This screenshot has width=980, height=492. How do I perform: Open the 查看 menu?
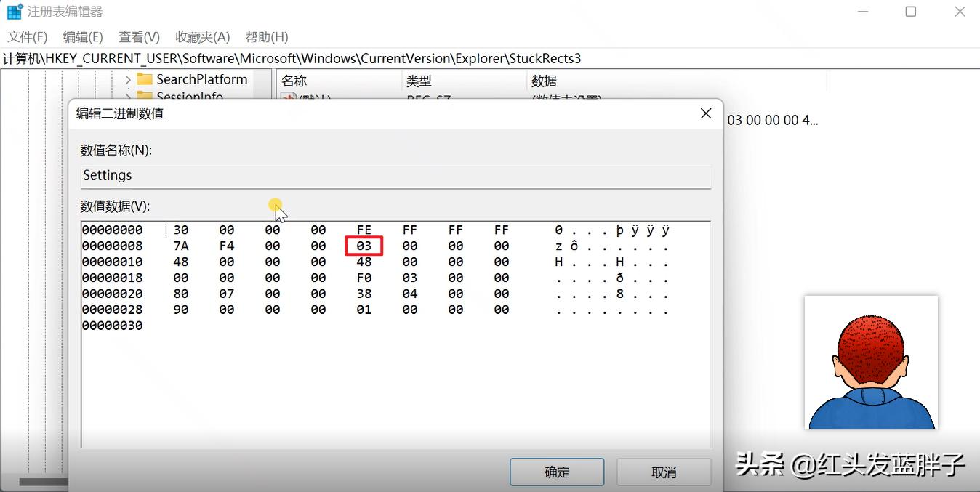(x=138, y=36)
